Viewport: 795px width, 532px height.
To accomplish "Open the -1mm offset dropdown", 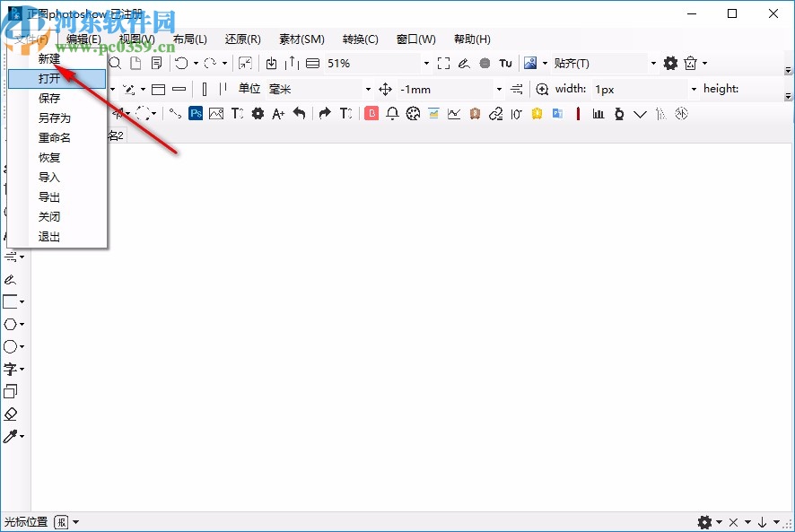I will pyautogui.click(x=500, y=89).
